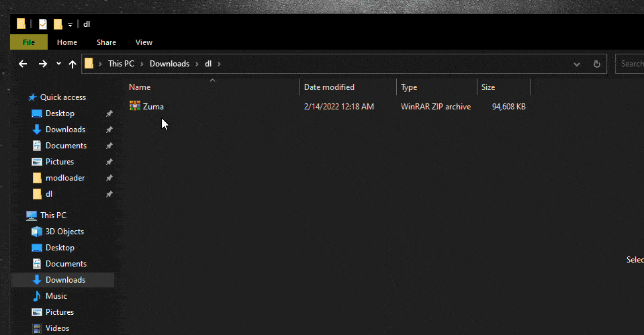Click the pin icon beside modloader
Image resolution: width=644 pixels, height=335 pixels.
109,178
